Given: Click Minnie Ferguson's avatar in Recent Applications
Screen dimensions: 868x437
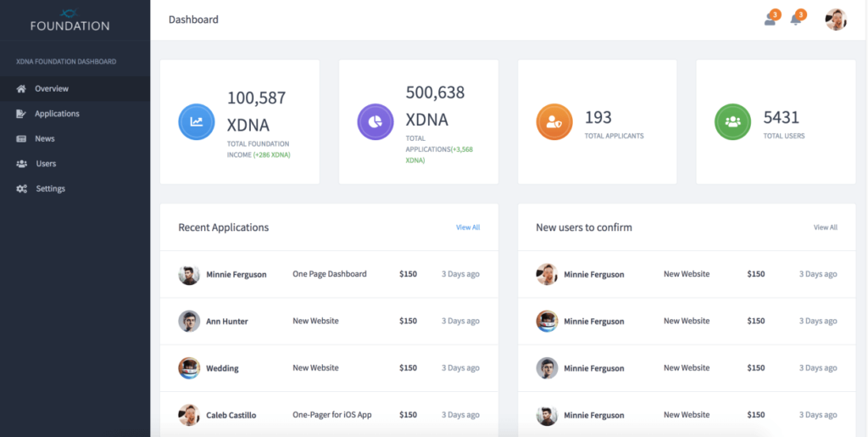Looking at the screenshot, I should tap(189, 274).
